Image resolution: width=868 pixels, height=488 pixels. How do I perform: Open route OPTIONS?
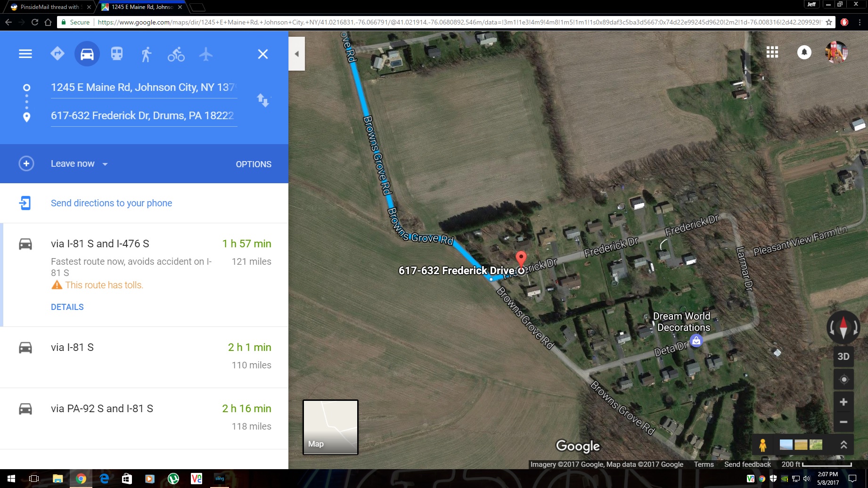254,164
